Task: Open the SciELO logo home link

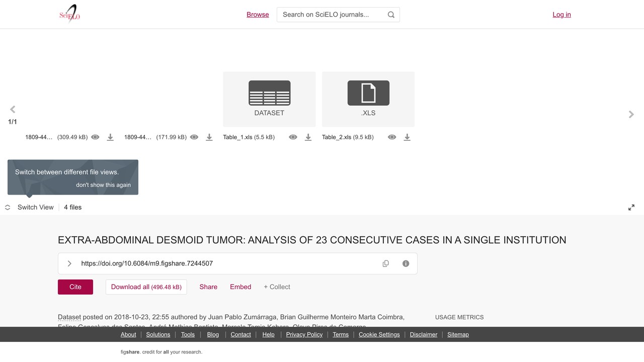Action: tap(69, 14)
